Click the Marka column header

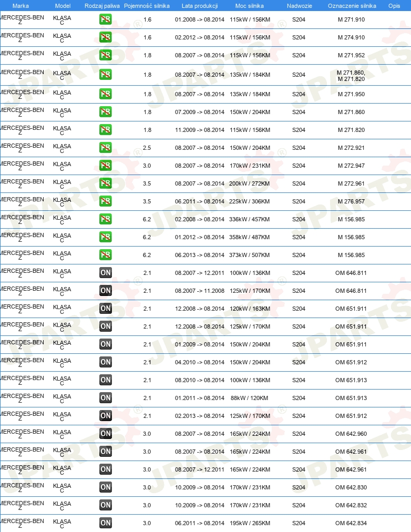[20, 6]
